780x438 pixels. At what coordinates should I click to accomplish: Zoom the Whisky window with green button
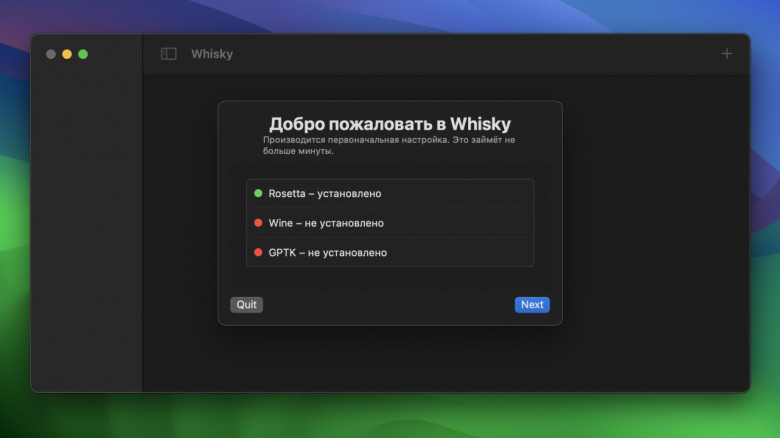83,54
